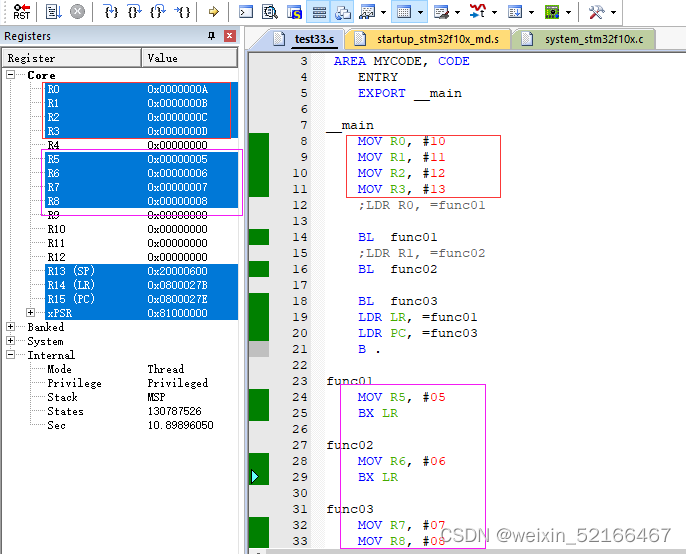Open the System Viewer windows icon
Image resolution: width=686 pixels, height=554 pixels.
click(x=552, y=12)
